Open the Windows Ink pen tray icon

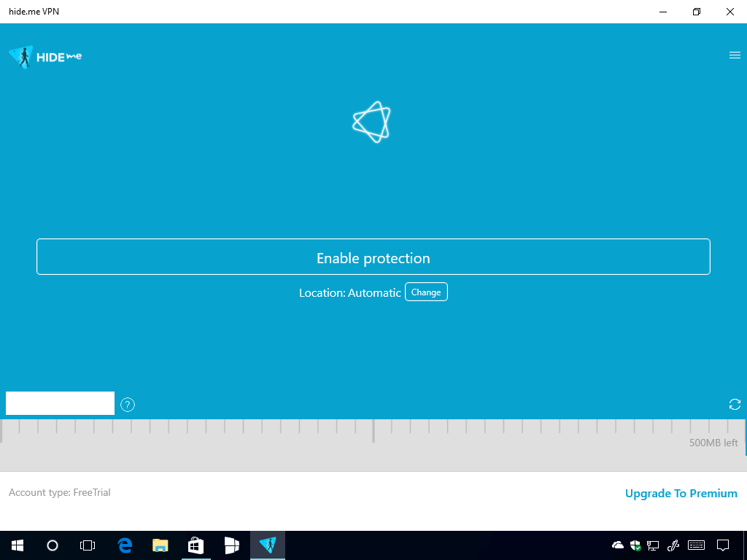pyautogui.click(x=673, y=545)
